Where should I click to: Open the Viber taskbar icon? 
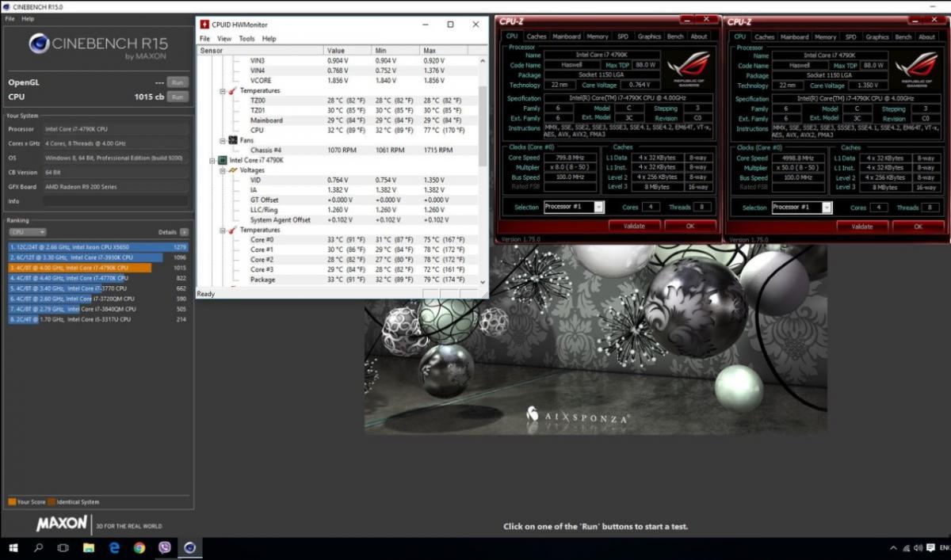tap(165, 547)
